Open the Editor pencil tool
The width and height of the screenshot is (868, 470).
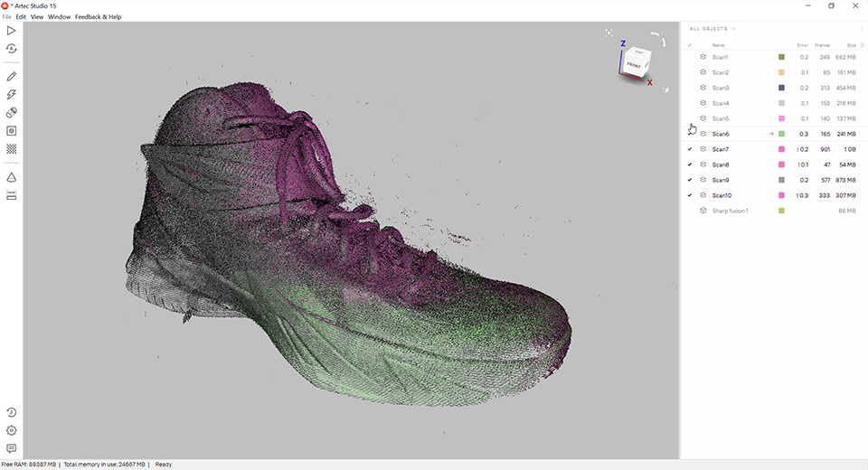tap(11, 77)
